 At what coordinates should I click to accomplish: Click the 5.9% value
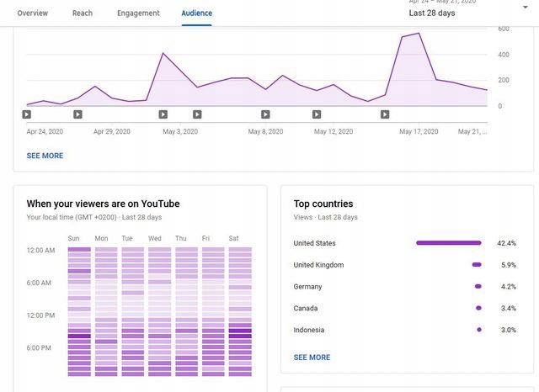click(x=509, y=265)
